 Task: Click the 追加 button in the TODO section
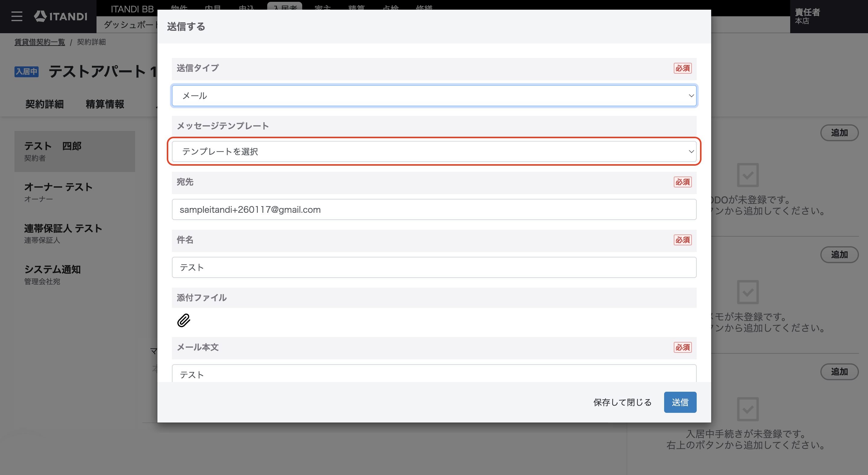[x=839, y=133]
